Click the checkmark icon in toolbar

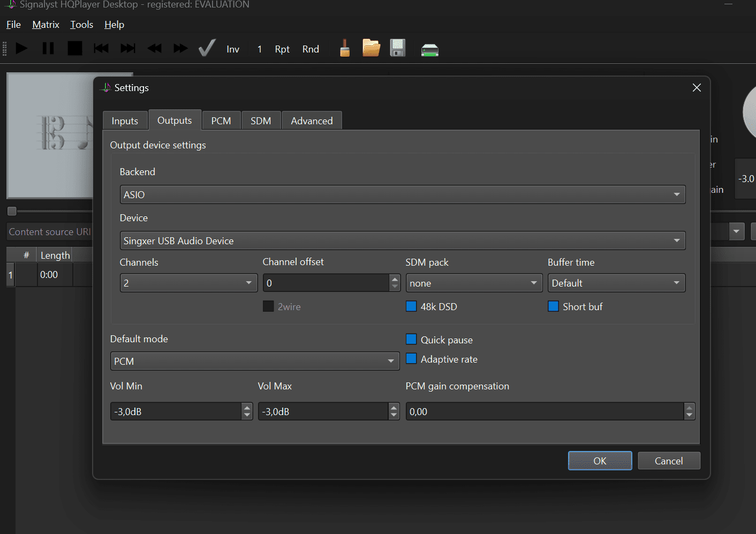(x=207, y=48)
